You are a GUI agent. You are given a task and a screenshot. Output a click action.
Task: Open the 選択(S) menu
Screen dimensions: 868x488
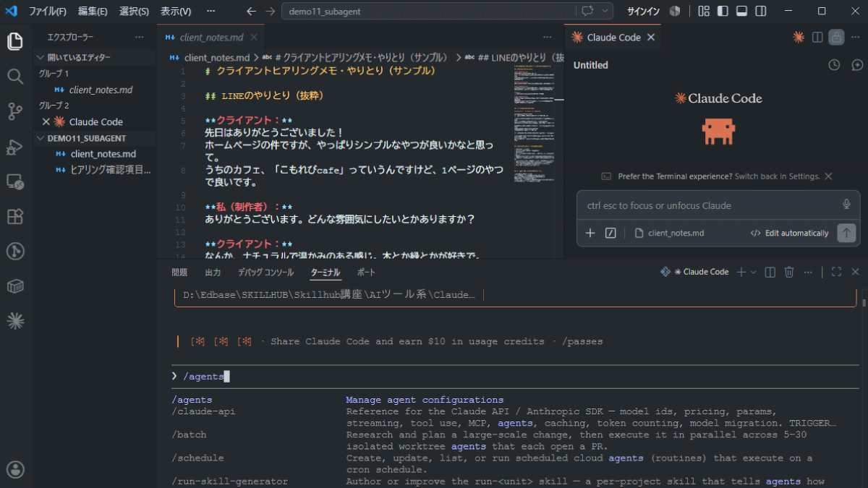pyautogui.click(x=134, y=11)
